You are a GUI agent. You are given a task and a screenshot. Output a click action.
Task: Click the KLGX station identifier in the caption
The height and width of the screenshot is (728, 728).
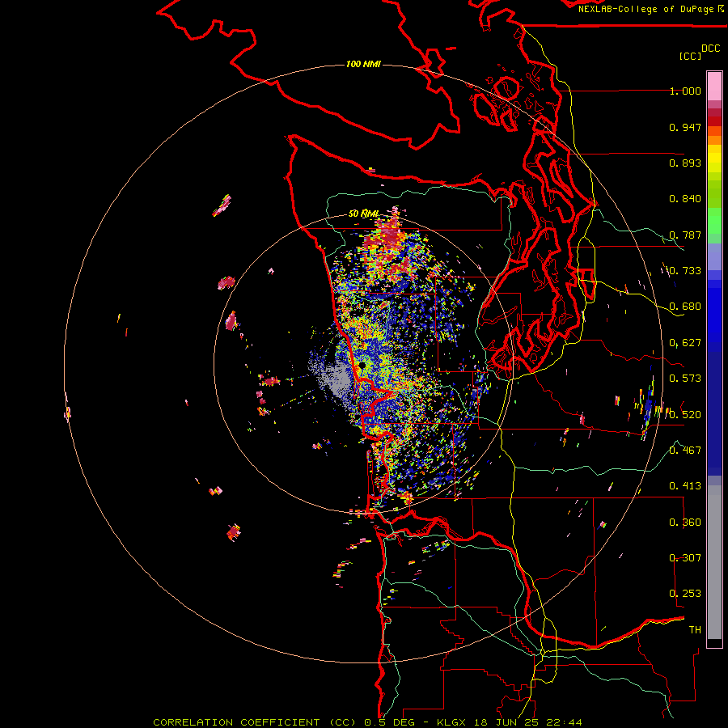(x=451, y=722)
